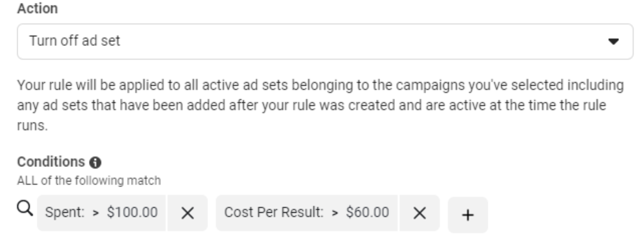Remove the Cost Per Result condition via X
Image resolution: width=644 pixels, height=238 pixels.
tap(420, 213)
